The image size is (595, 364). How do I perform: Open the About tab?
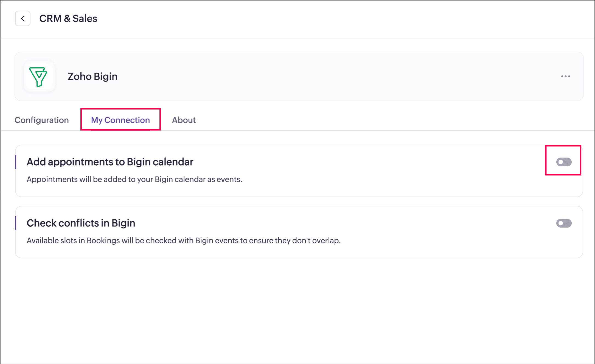pos(184,120)
